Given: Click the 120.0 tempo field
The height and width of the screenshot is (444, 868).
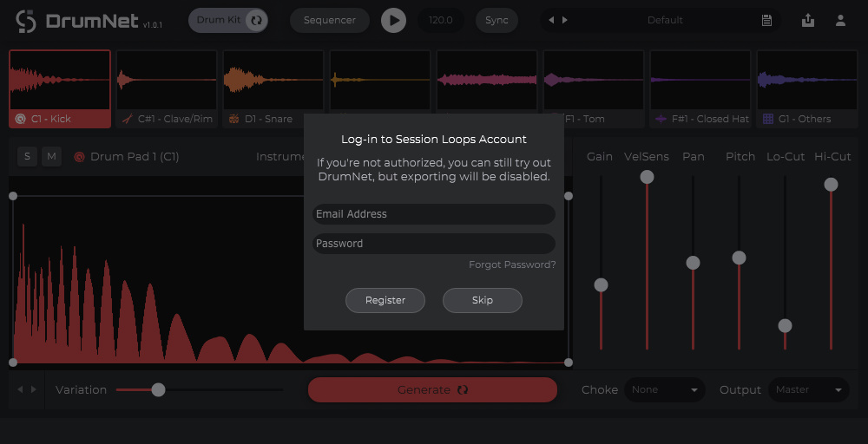Looking at the screenshot, I should coord(441,21).
